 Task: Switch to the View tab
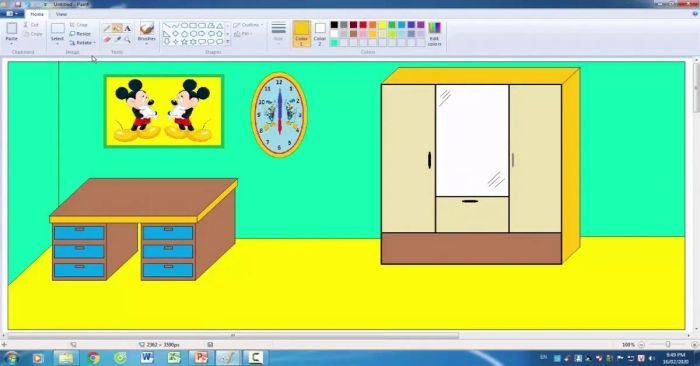(x=62, y=14)
